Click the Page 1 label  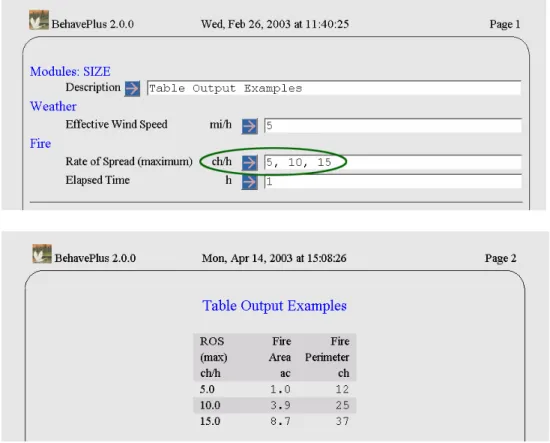click(x=505, y=24)
